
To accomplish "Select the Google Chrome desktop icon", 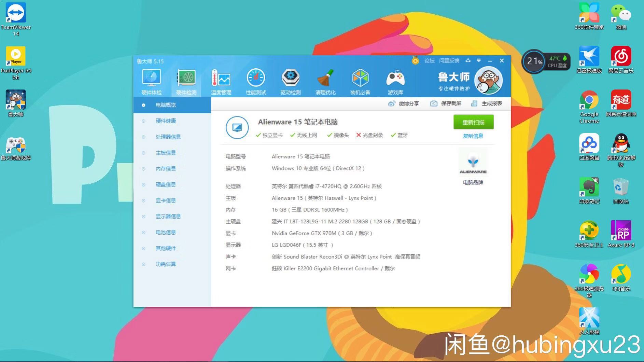I will click(x=589, y=107).
